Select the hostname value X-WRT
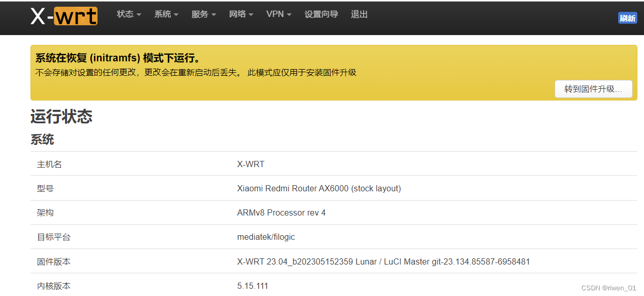 [250, 164]
